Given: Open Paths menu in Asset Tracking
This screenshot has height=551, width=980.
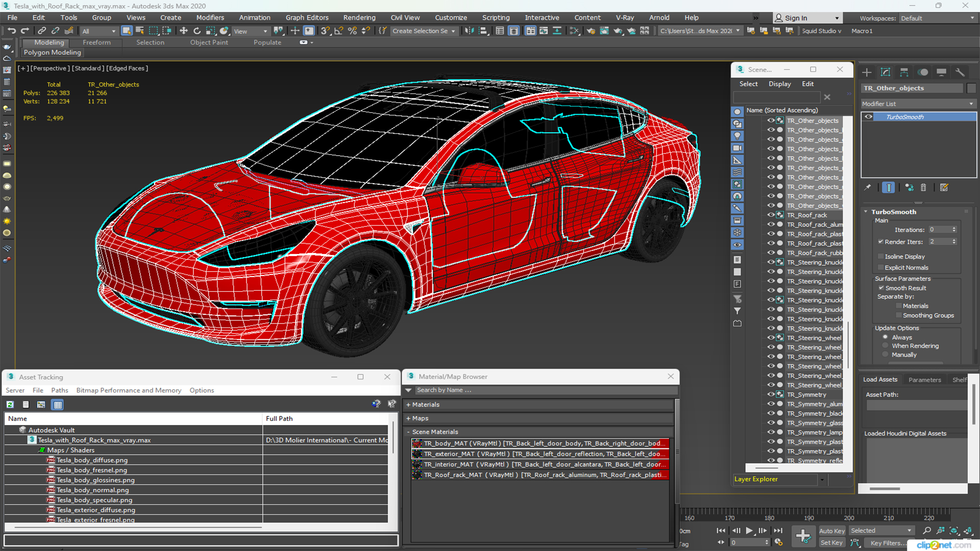Looking at the screenshot, I should point(60,390).
